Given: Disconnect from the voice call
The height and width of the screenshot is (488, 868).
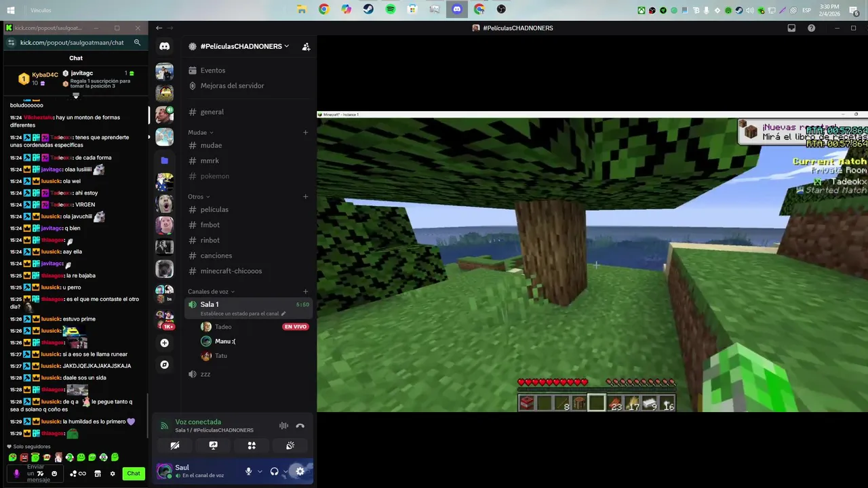Looking at the screenshot, I should coord(300,426).
